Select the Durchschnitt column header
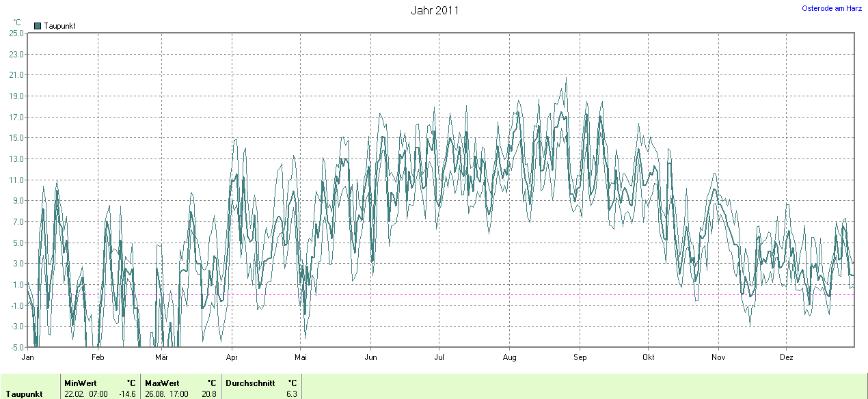Viewport: 868px width, 399px height. pos(250,383)
